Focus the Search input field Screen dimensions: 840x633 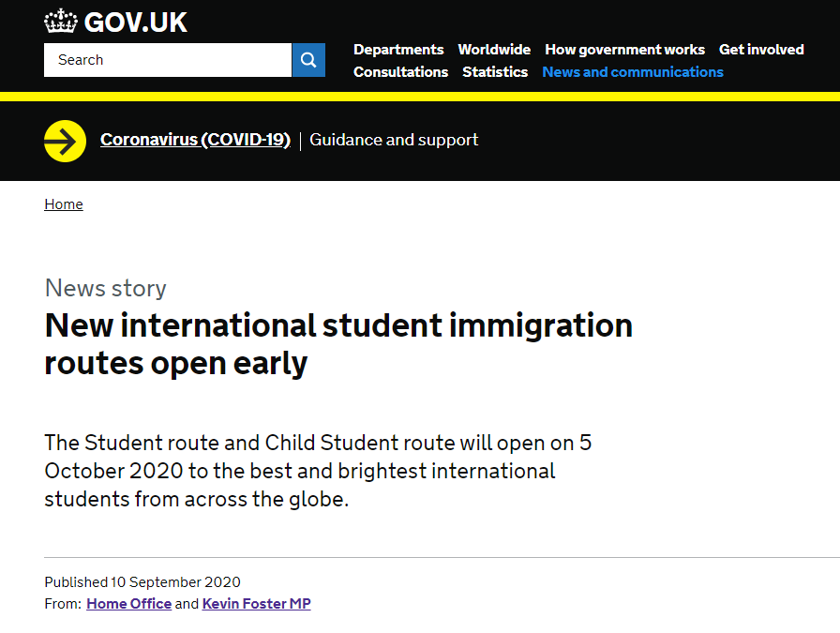point(168,60)
